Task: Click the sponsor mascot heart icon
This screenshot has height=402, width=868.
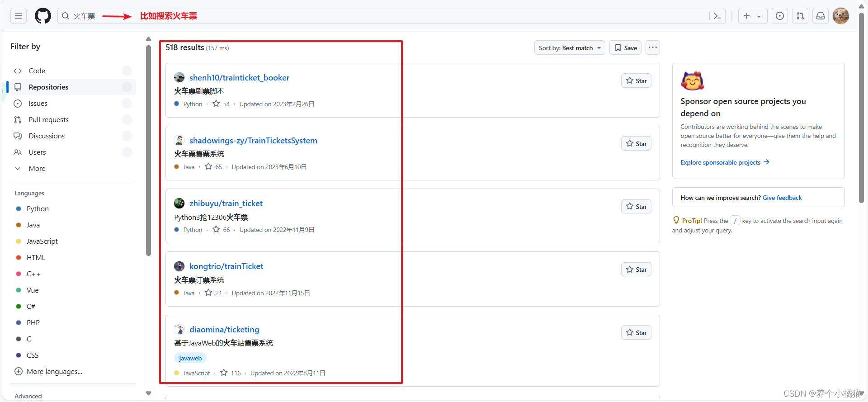Action: pos(692,81)
